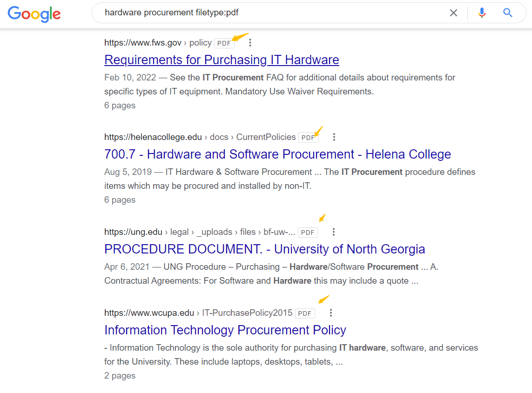Open the Information Technology Procurement Policy result

[225, 330]
